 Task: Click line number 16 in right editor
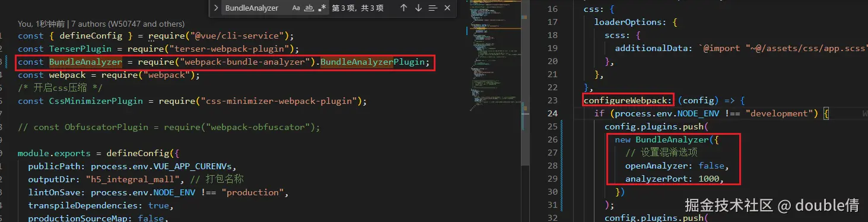coord(552,9)
